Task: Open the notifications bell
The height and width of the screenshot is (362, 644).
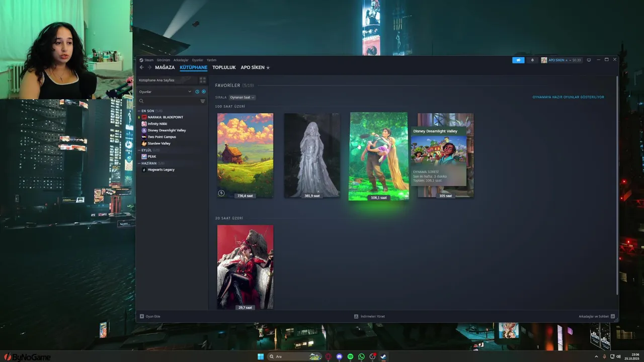Action: coord(532,60)
